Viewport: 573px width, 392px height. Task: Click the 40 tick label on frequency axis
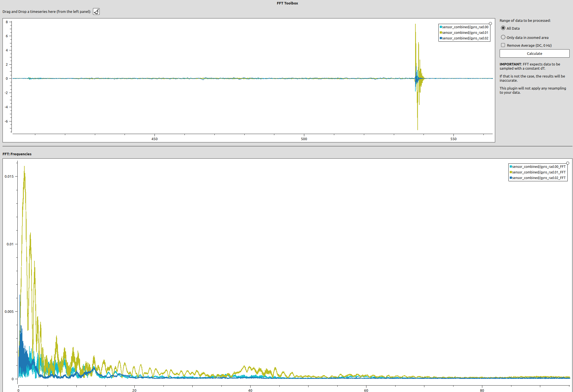(250, 390)
